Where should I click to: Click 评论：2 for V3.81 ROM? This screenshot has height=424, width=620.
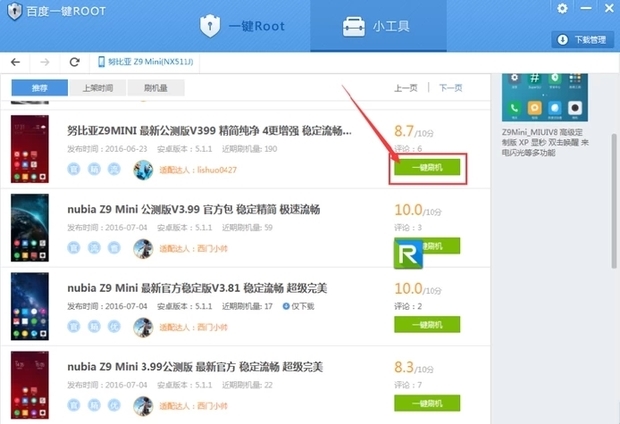pos(408,306)
